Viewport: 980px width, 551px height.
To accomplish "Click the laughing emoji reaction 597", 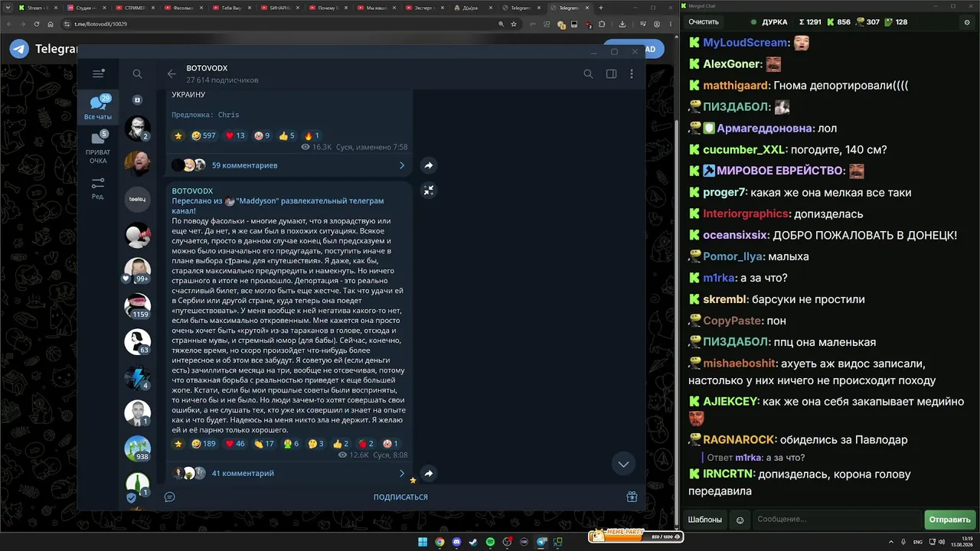I will pos(204,135).
